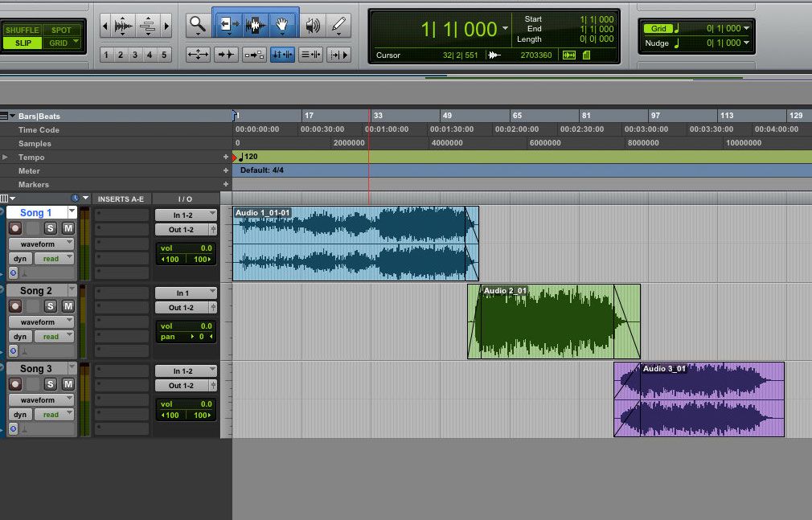The height and width of the screenshot is (520, 812).
Task: Click the audio zoom waveform height icon
Action: point(123,26)
